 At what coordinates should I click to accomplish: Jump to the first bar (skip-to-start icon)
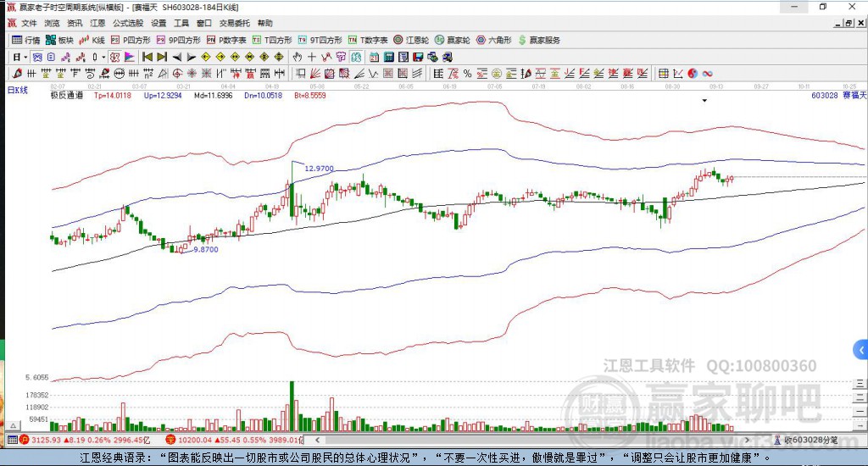pos(147,57)
